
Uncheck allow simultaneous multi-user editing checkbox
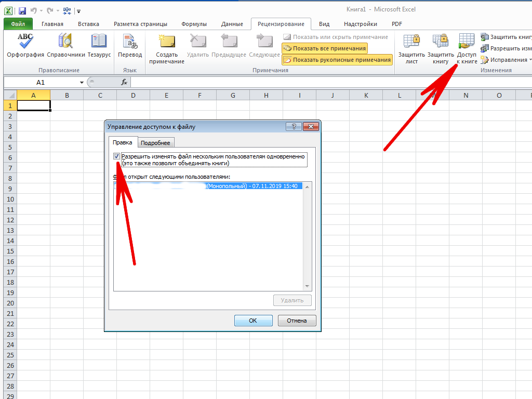tap(116, 156)
